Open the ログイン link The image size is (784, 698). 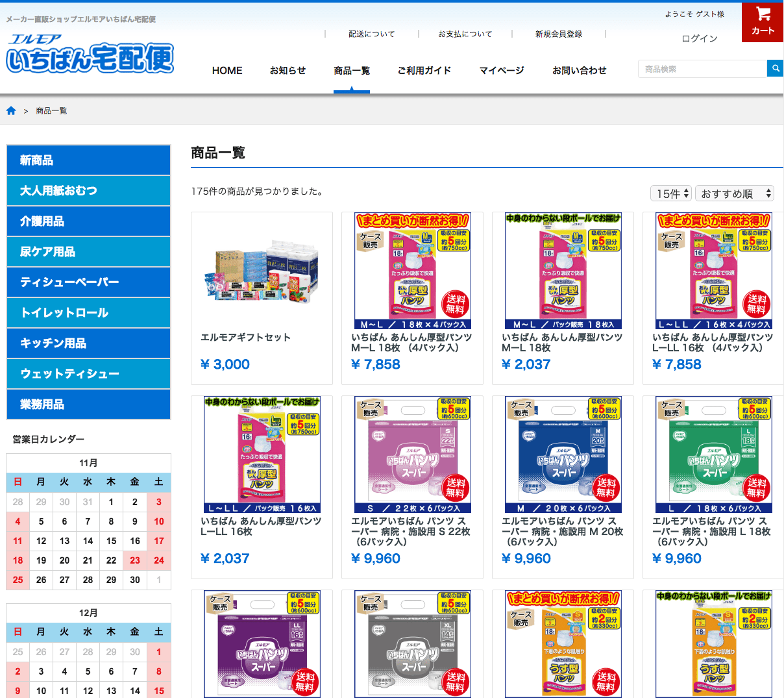699,38
